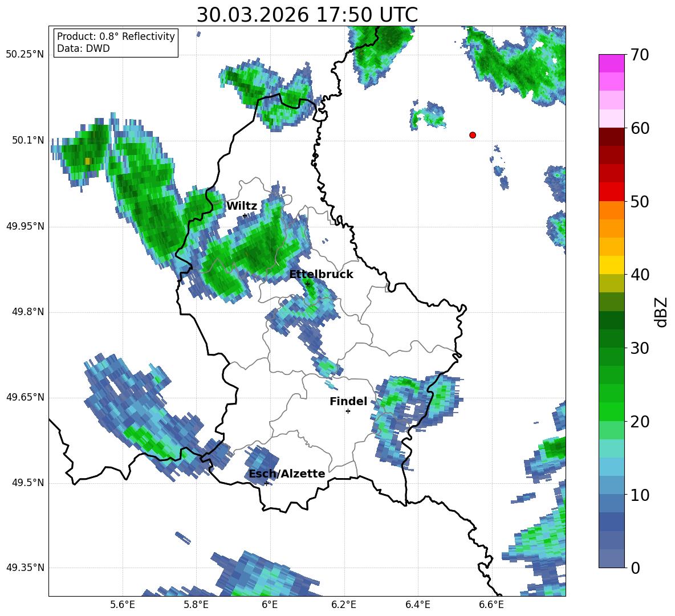Click the light cyan swatch near 15 dBZ
Viewport: 675px width, 616px height.
611,448
